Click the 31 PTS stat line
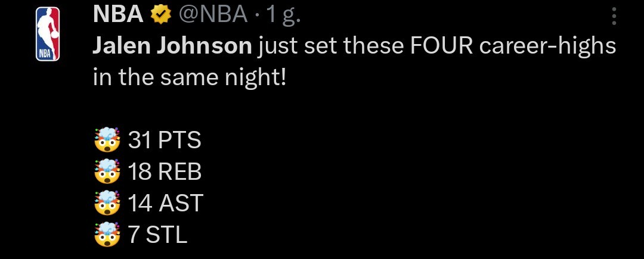Viewport: 644px width, 259px height. point(165,141)
